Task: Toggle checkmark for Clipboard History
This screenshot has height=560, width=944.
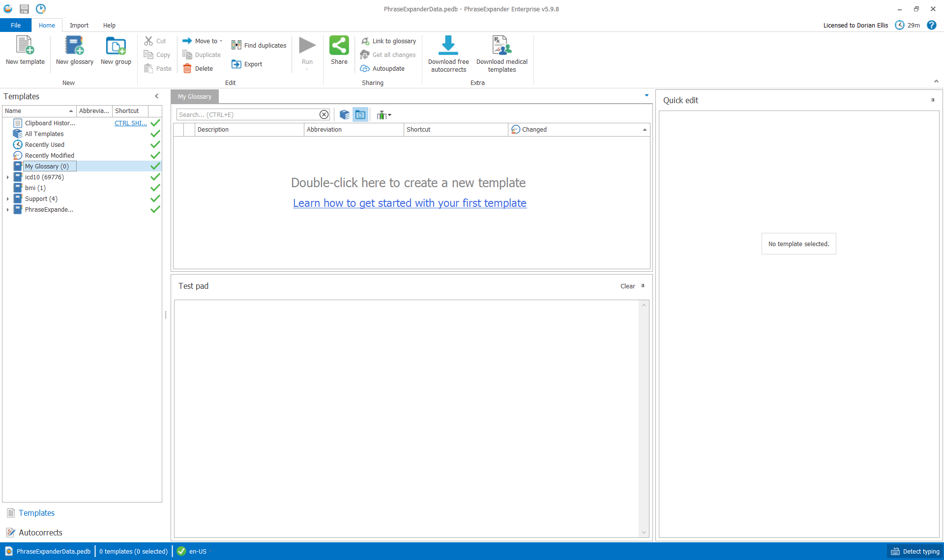Action: 155,123
